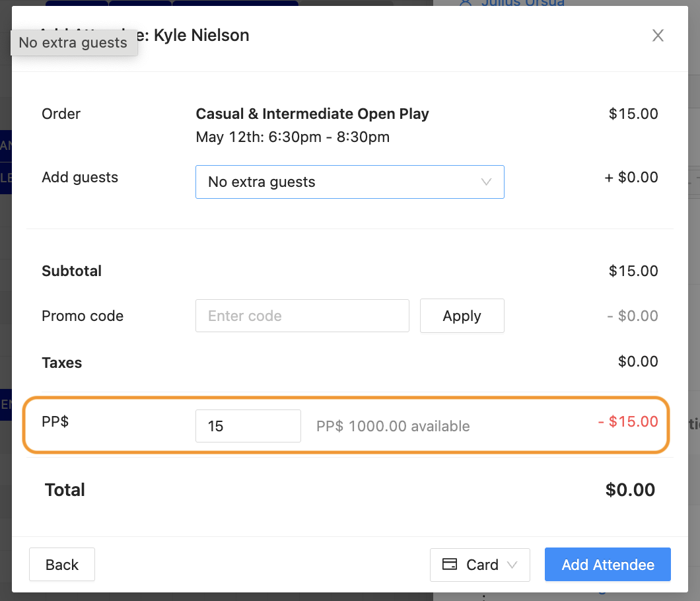Click the PP$ amount input showing 15
Image resolution: width=700 pixels, height=601 pixels.
tap(248, 426)
